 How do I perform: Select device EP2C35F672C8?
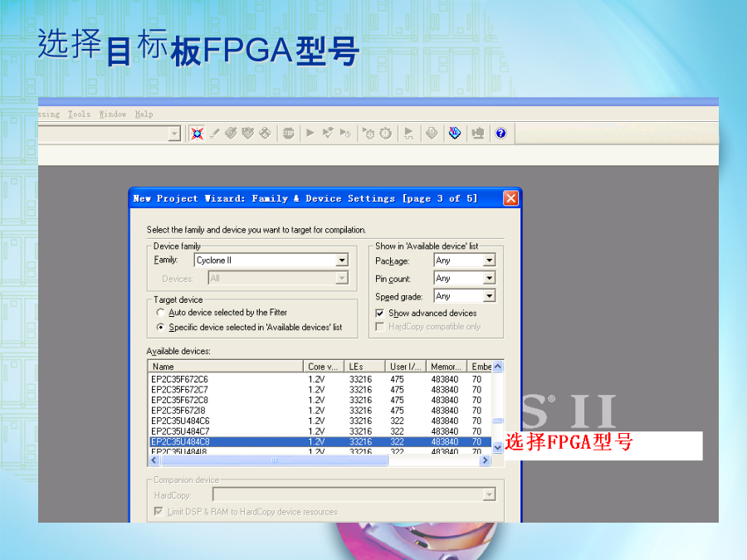point(179,401)
